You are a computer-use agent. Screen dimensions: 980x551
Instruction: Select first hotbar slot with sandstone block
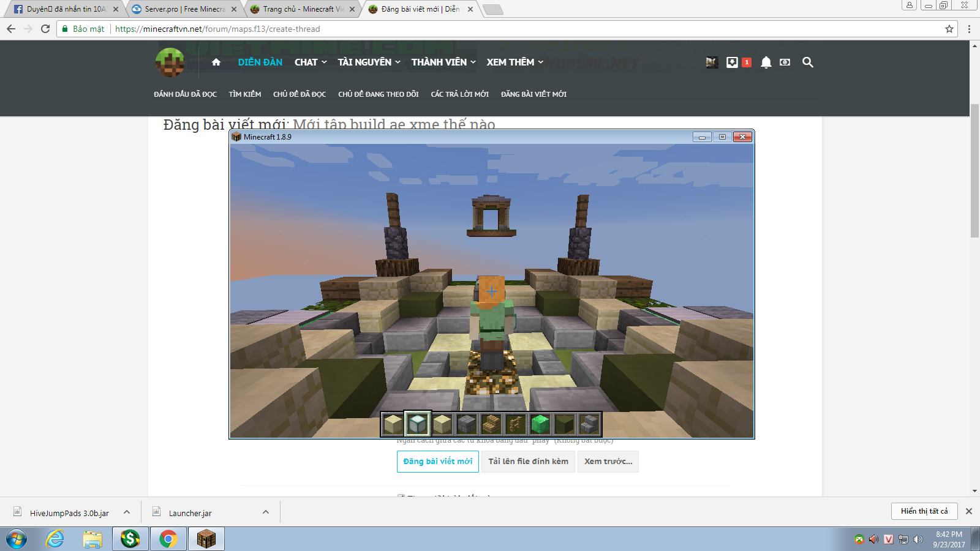(x=393, y=424)
